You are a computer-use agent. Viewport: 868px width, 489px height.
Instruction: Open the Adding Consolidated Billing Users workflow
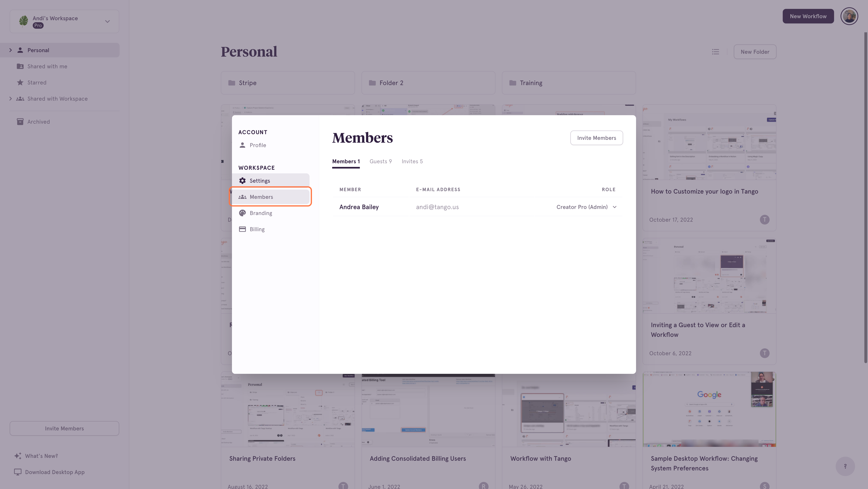417,459
